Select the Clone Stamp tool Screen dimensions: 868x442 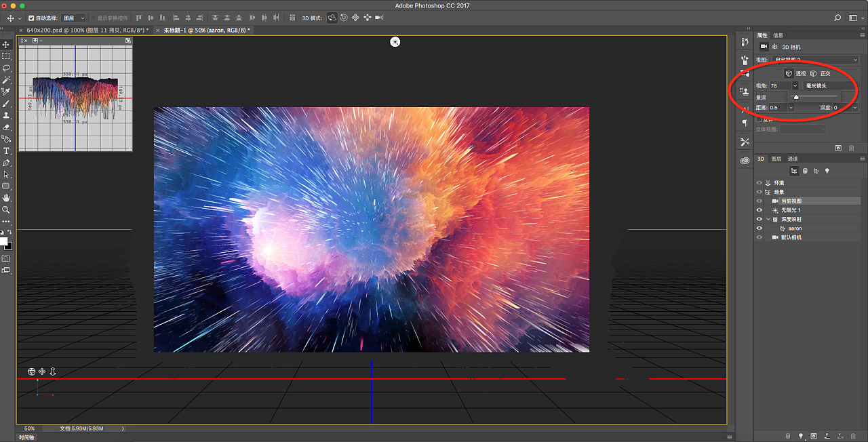(6, 115)
